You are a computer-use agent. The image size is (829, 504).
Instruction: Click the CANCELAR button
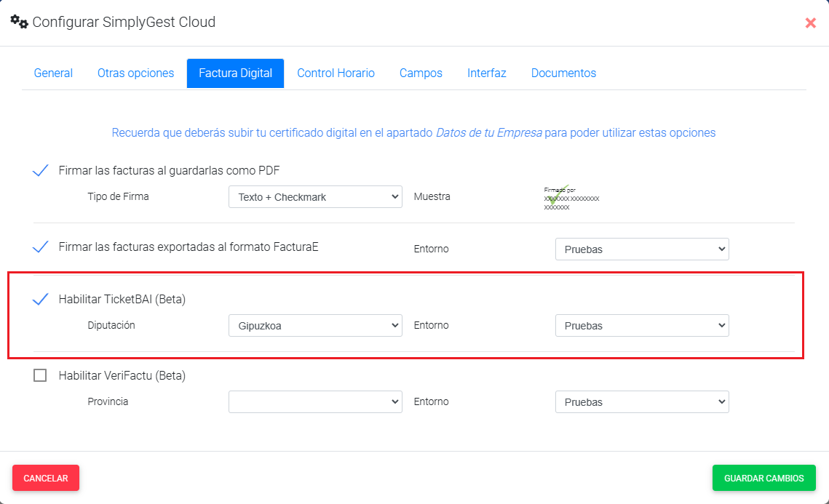point(45,478)
